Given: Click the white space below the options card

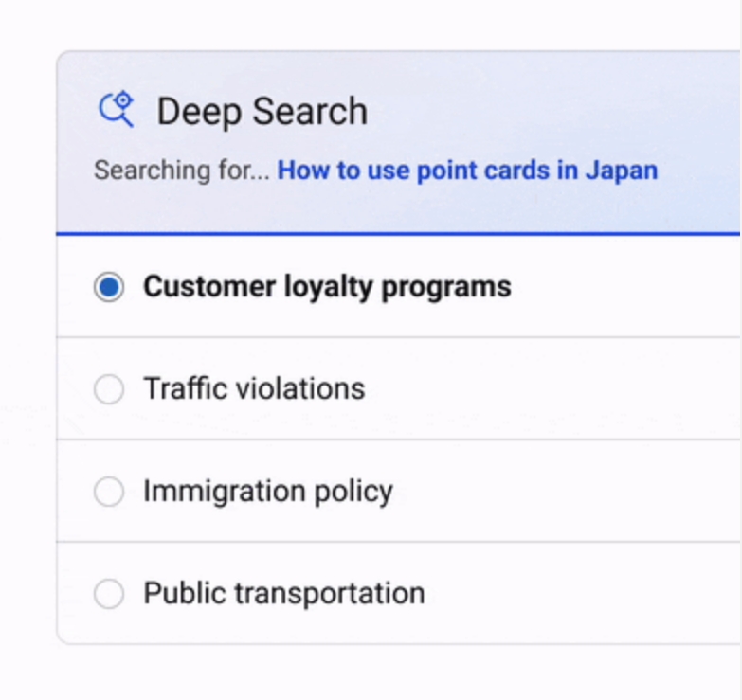Looking at the screenshot, I should [x=379, y=673].
